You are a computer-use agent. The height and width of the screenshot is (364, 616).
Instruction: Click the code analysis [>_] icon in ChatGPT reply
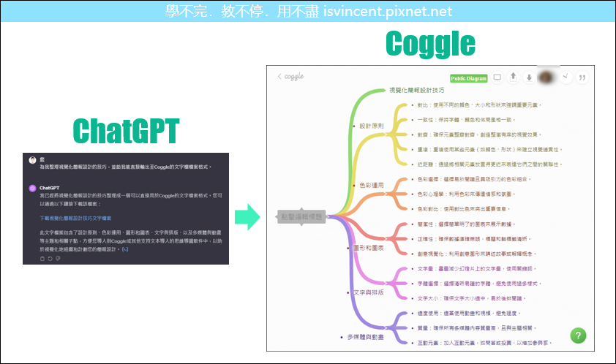125,249
